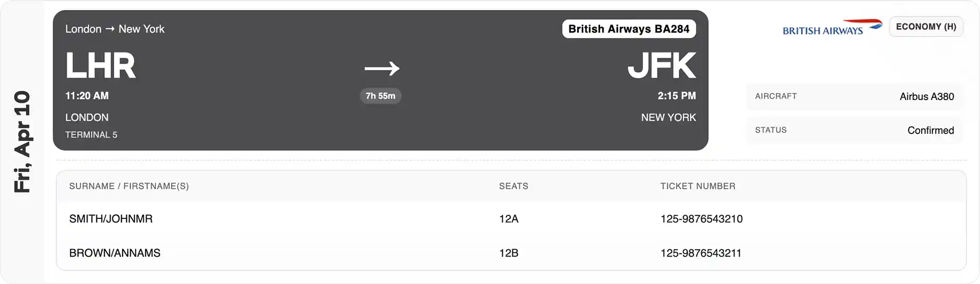Click the Confirmed status value
Screen dimensions: 980x284
coord(930,130)
